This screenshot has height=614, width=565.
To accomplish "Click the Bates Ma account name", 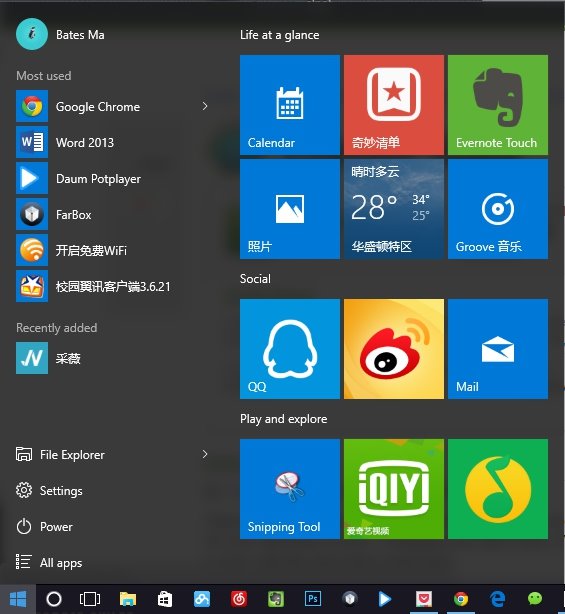I will [x=80, y=35].
